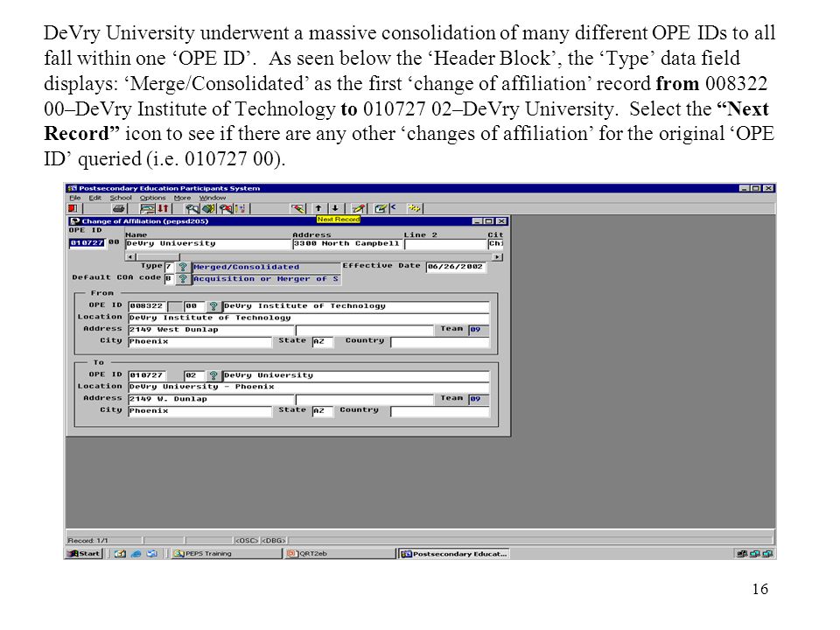
Task: Click the last system tray icon
Action: coord(767,553)
